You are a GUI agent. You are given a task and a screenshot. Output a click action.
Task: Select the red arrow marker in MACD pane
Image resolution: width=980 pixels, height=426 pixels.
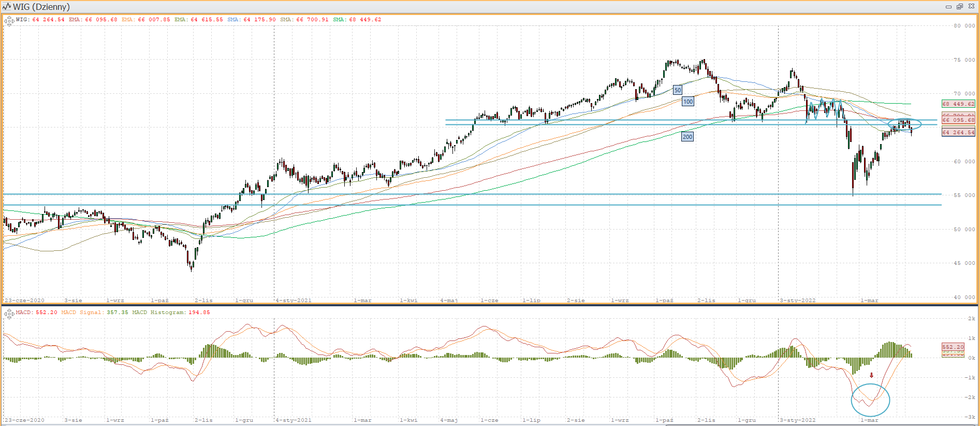(x=871, y=375)
